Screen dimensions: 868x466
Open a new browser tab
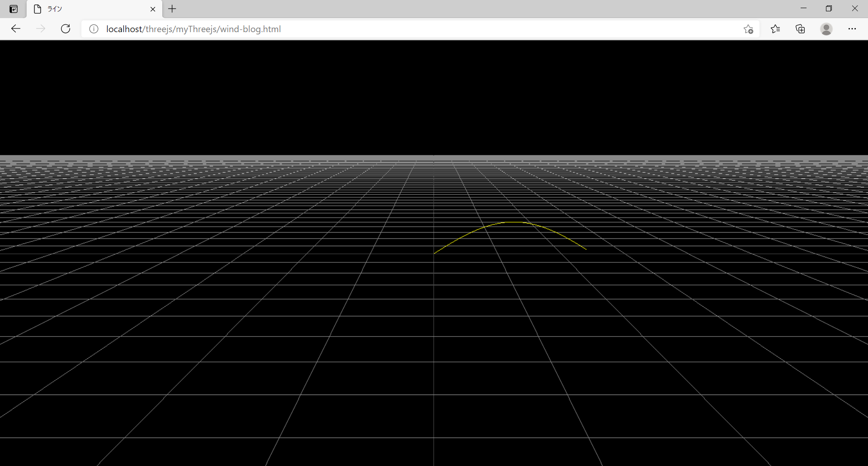[x=172, y=9]
